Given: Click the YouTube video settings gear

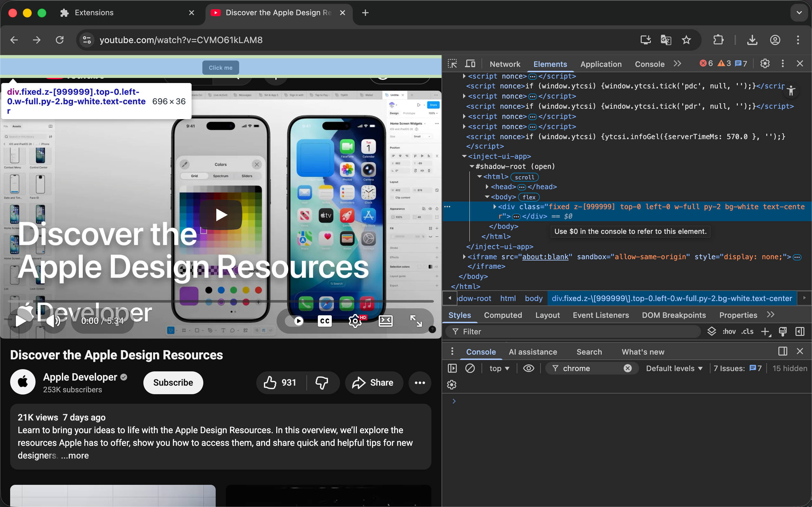Looking at the screenshot, I should tap(355, 321).
